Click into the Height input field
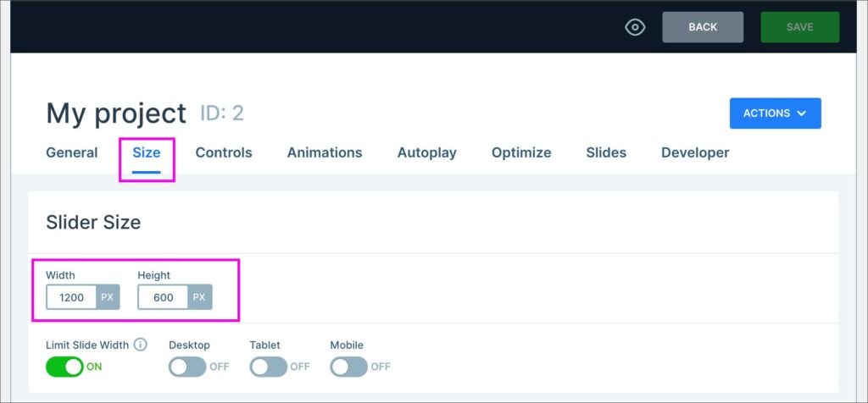Viewport: 868px width, 403px height. click(163, 297)
